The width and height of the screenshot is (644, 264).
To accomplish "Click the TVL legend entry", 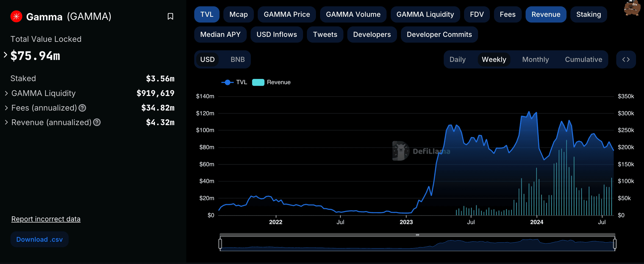I will [234, 82].
